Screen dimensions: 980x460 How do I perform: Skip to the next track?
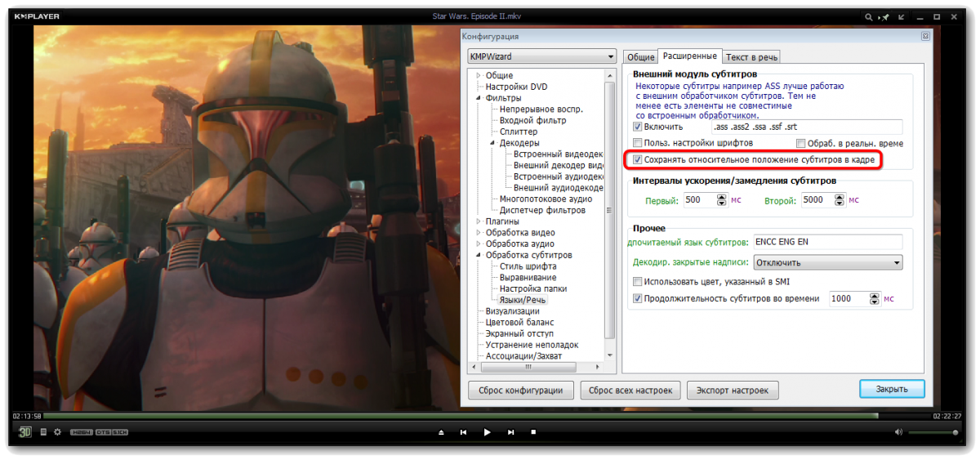point(511,431)
